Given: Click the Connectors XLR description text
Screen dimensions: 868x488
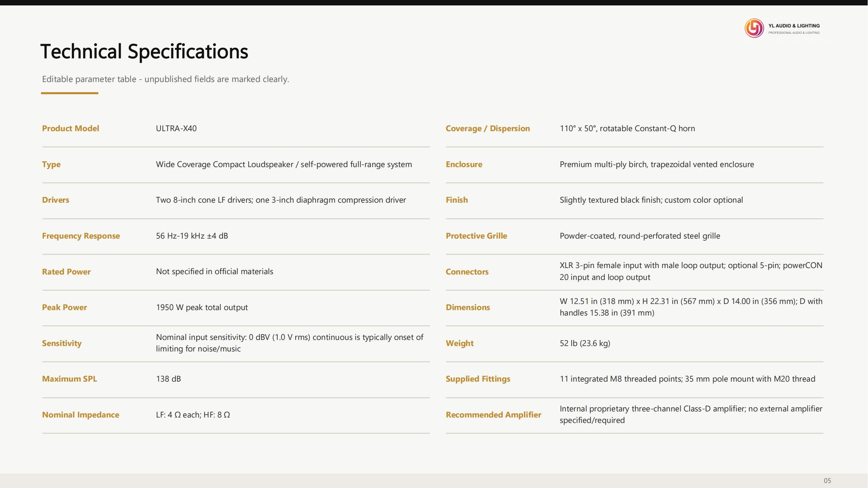Looking at the screenshot, I should (x=691, y=271).
